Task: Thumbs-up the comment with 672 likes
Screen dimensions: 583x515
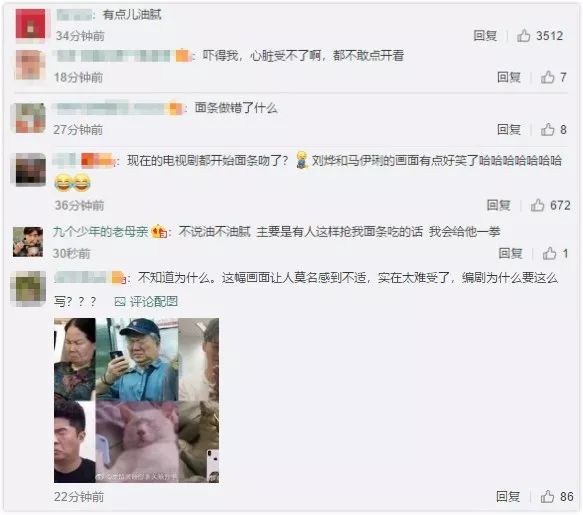Action: (537, 205)
